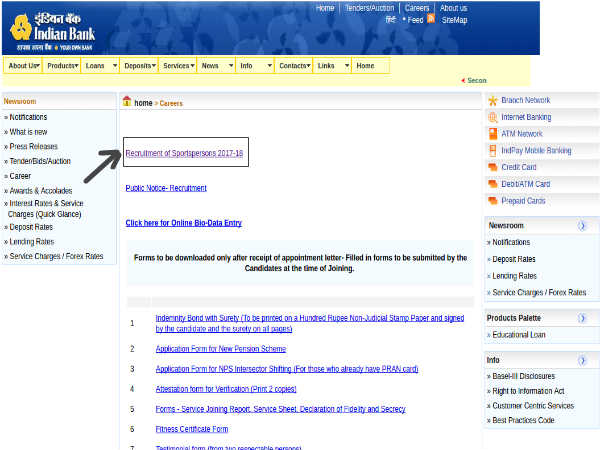Open Public Notice- Recruitment link
Image resolution: width=600 pixels, height=450 pixels.
tap(166, 188)
